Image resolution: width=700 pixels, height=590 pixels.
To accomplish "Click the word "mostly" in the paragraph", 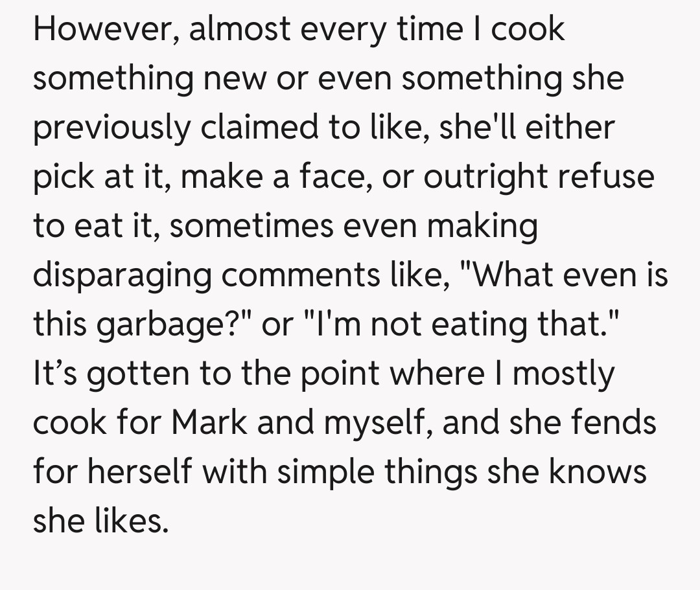I will (563, 374).
